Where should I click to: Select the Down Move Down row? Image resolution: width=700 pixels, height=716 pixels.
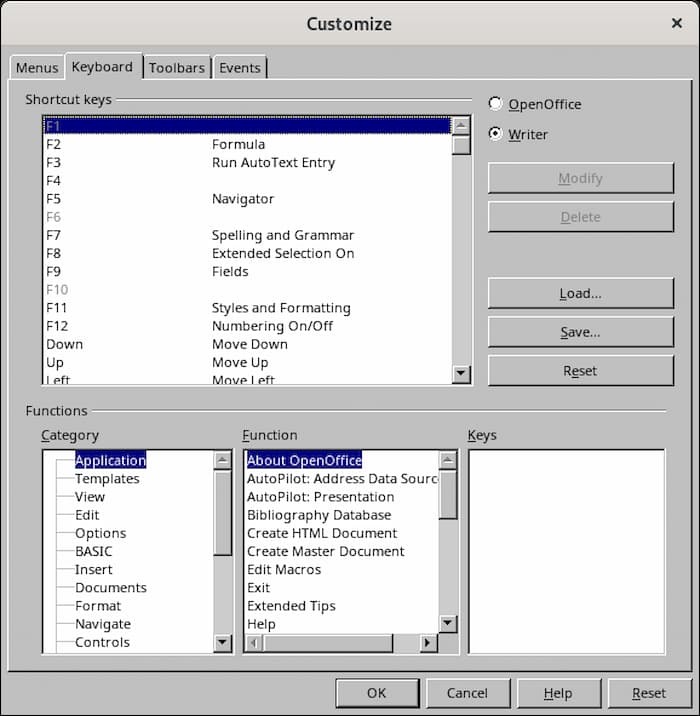[247, 344]
